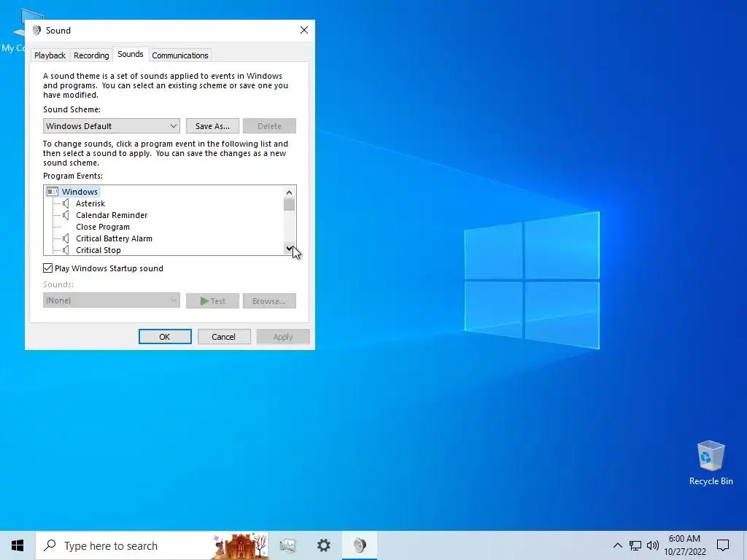Image resolution: width=747 pixels, height=560 pixels.
Task: Click the Sound speaker taskbar app icon
Action: pyautogui.click(x=360, y=545)
